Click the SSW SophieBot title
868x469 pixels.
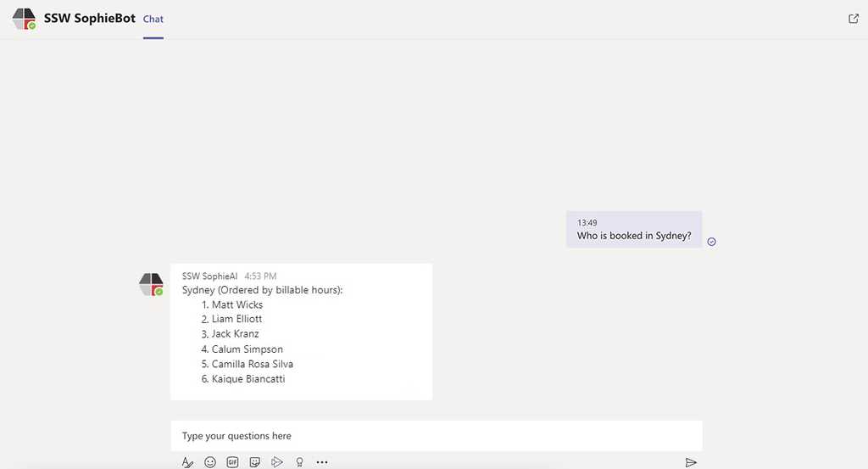[89, 18]
